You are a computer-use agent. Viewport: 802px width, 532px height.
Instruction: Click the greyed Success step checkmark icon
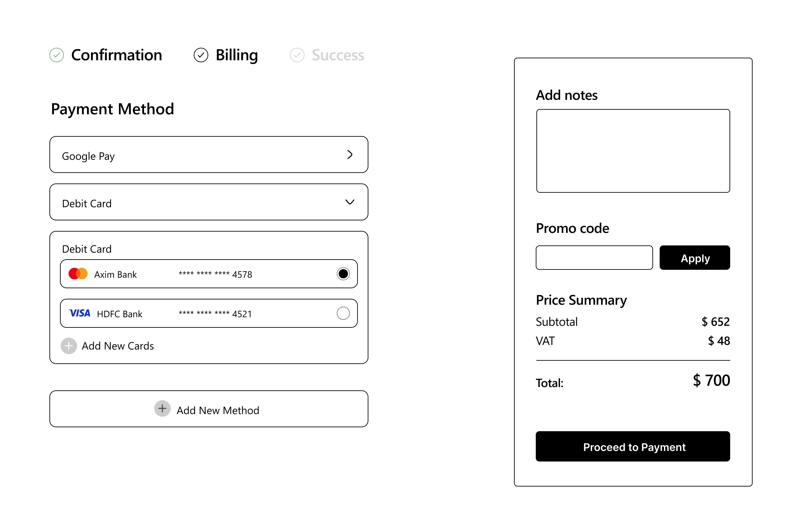point(297,55)
